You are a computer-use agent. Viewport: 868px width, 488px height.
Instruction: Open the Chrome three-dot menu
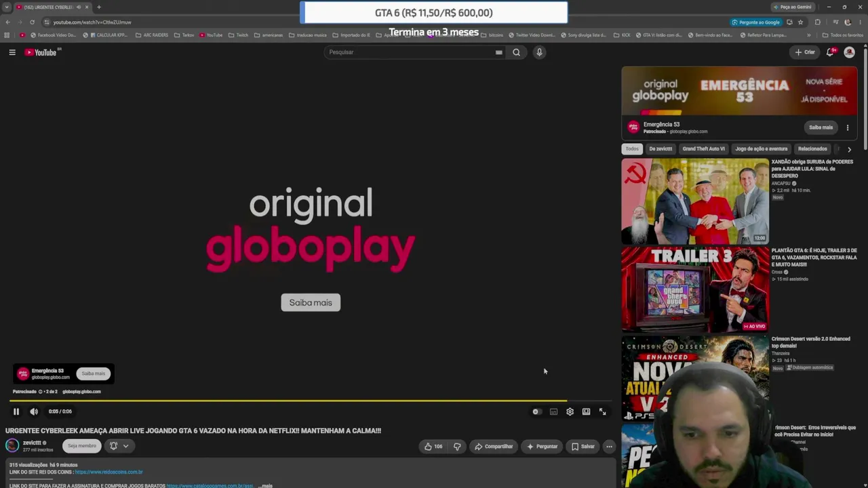point(860,22)
